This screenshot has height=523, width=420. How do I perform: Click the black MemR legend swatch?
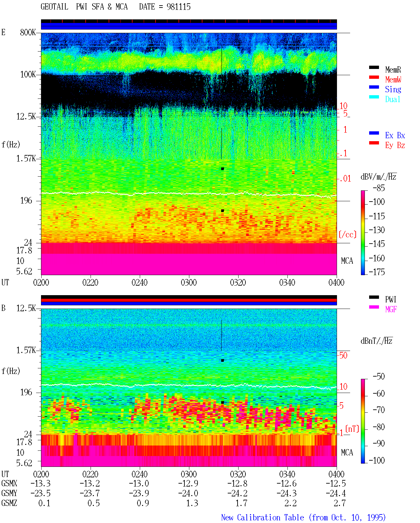click(374, 67)
